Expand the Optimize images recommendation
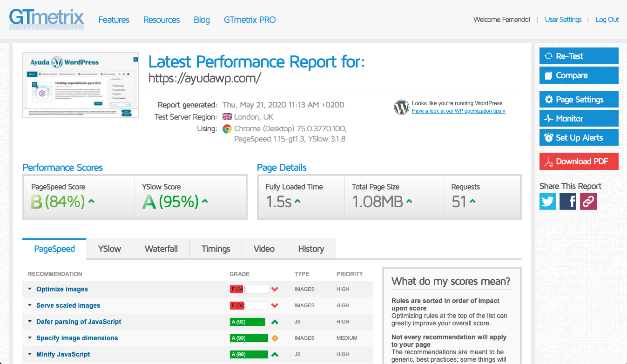The height and width of the screenshot is (364, 627). pos(30,289)
